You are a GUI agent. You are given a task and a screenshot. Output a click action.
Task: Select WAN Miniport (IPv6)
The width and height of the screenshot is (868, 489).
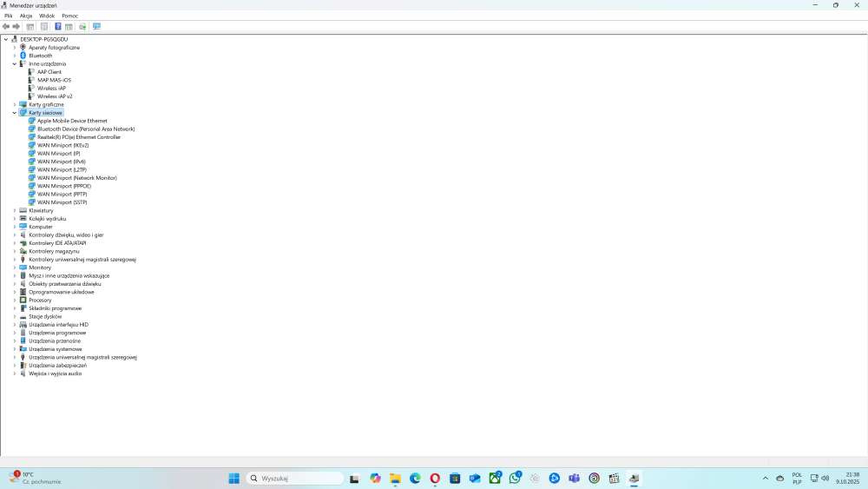click(62, 162)
